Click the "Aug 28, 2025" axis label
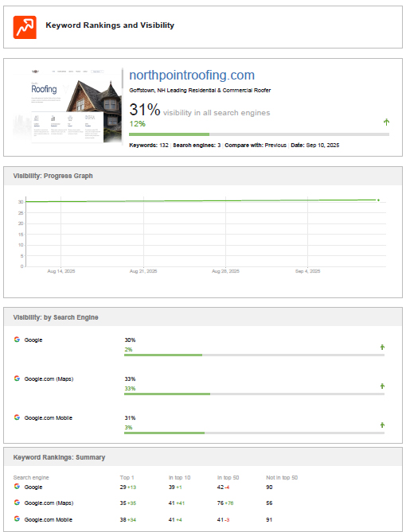The height and width of the screenshot is (532, 406). tap(225, 271)
